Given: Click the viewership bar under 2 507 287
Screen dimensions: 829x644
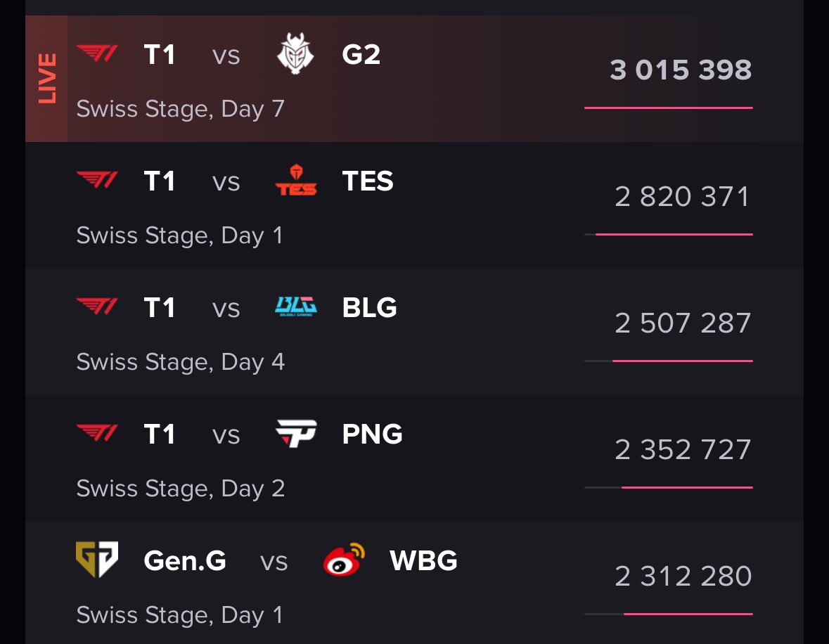Looking at the screenshot, I should point(668,361).
